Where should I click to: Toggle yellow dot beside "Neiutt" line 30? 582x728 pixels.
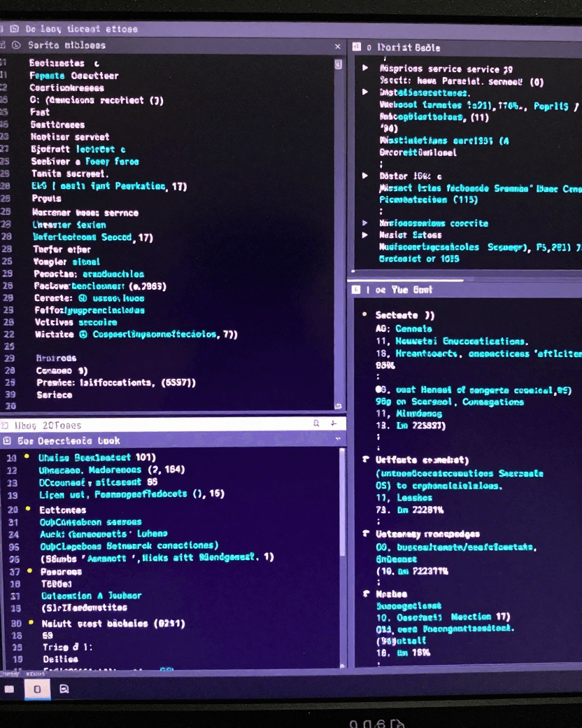click(31, 622)
